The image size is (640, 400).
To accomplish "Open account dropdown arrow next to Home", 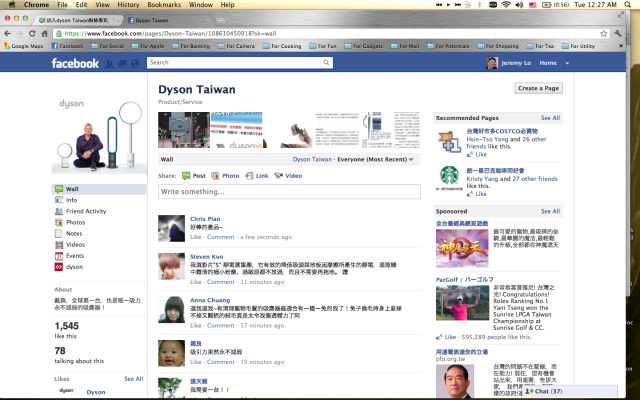I will coord(567,63).
